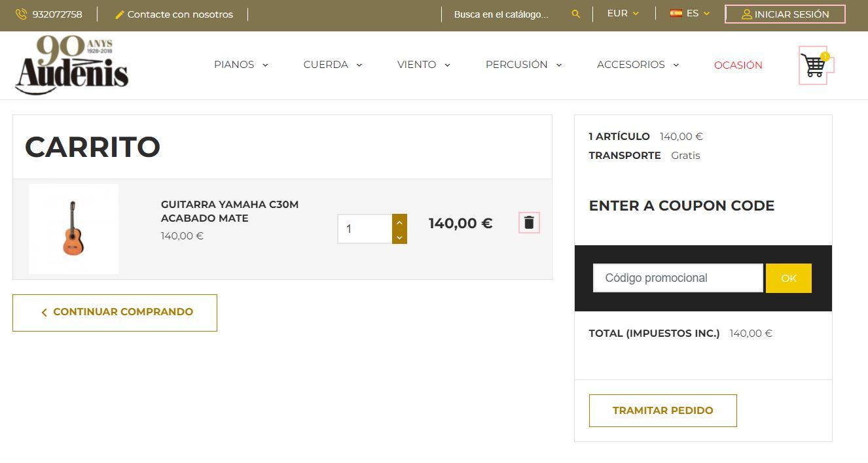This screenshot has height=463, width=868.
Task: Expand the Pianos menu chevron
Action: point(265,65)
